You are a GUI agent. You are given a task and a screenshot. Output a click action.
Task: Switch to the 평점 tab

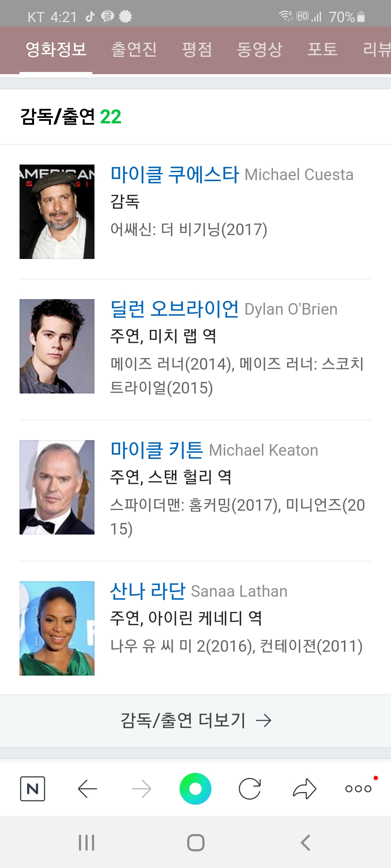pyautogui.click(x=197, y=50)
